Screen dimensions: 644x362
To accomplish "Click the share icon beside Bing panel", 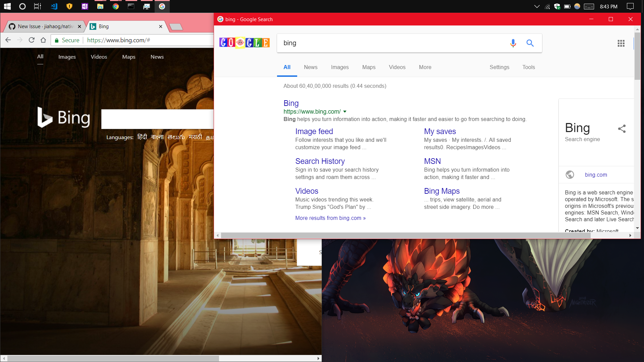I will 622,129.
